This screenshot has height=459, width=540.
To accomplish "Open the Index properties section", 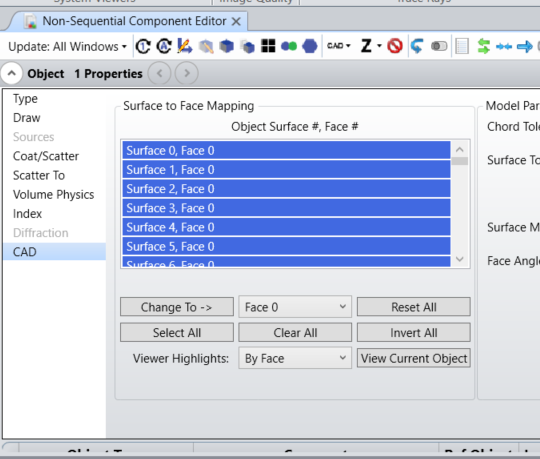I will 27,214.
